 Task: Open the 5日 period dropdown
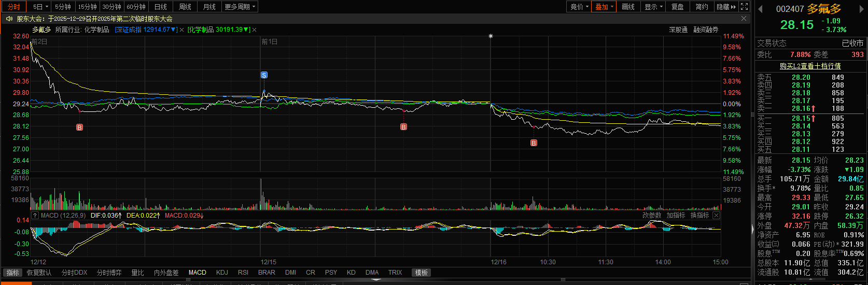[40, 7]
